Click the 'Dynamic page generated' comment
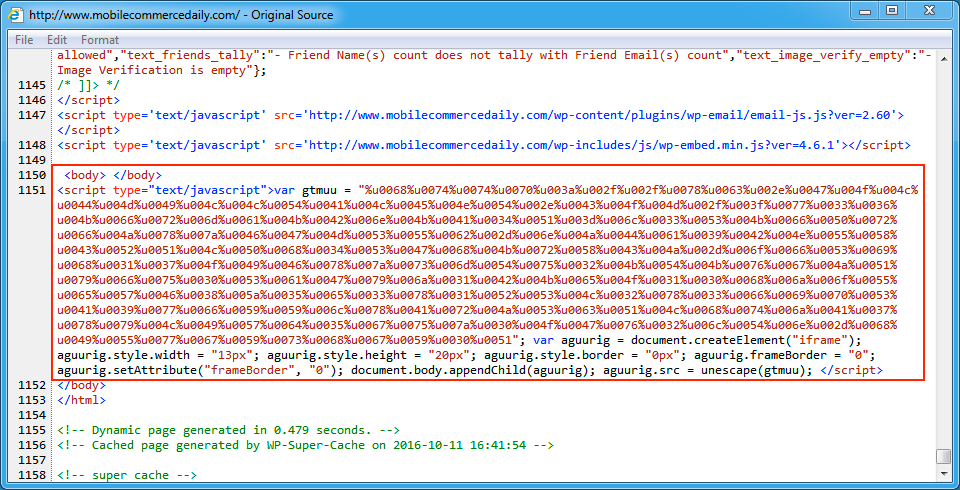 point(228,430)
